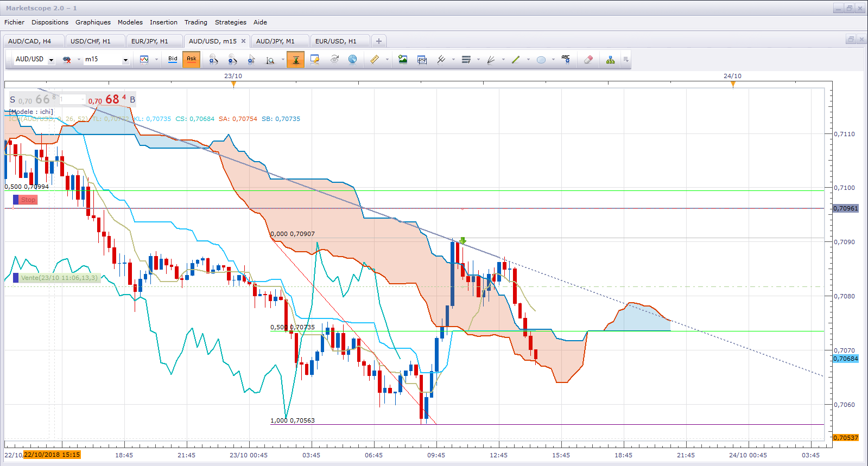Toggle Bid price display
The image size is (868, 466).
pyautogui.click(x=173, y=59)
